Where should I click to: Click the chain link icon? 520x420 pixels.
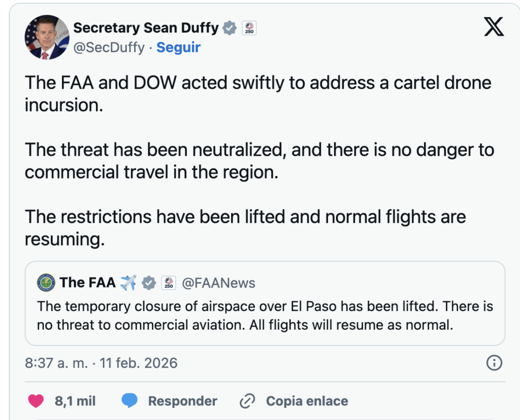coord(247,401)
